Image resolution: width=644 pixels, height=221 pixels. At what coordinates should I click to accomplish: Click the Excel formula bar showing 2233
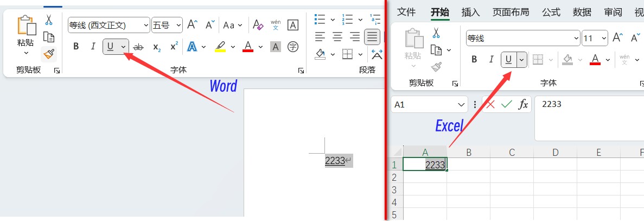click(x=589, y=118)
